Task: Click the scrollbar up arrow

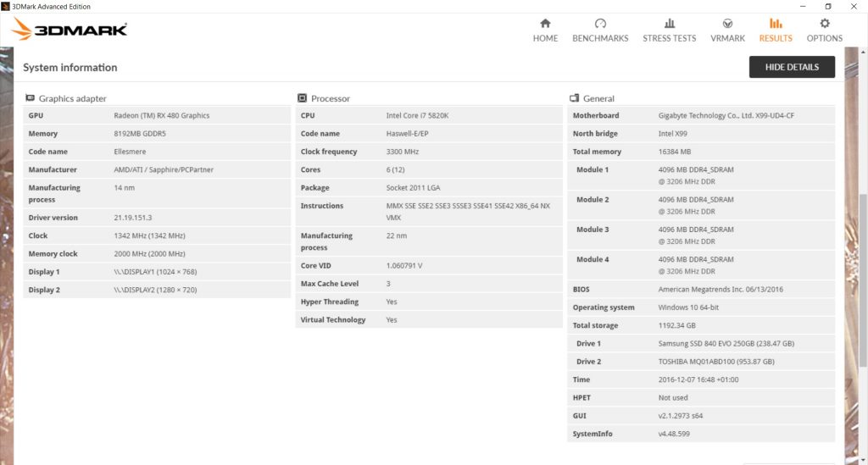Action: [x=862, y=52]
